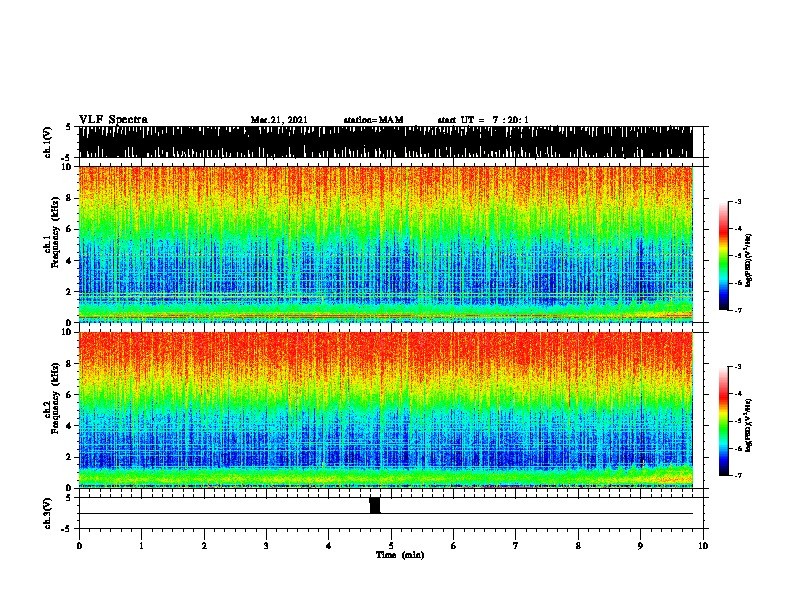Click the ch.2 color scale bar
Image resolution: width=792 pixels, height=612 pixels.
(723, 421)
